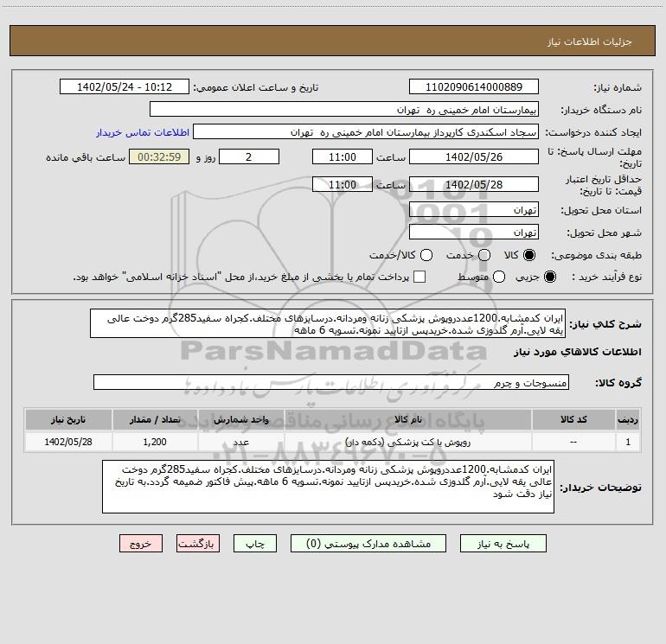Screen dimensions: 666x644
Task: Click the تاریخ نیاز column header
Action: coord(68,419)
